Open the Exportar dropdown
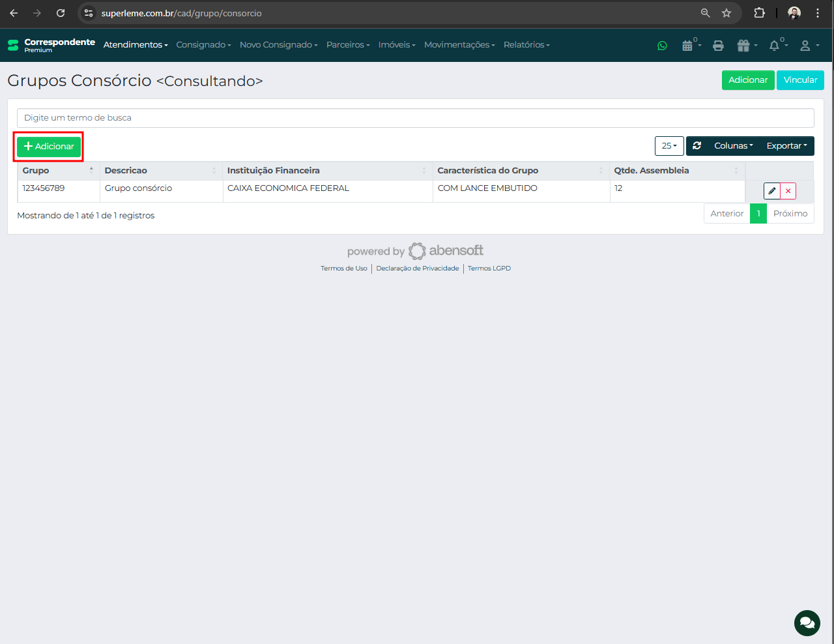834x644 pixels. click(786, 146)
